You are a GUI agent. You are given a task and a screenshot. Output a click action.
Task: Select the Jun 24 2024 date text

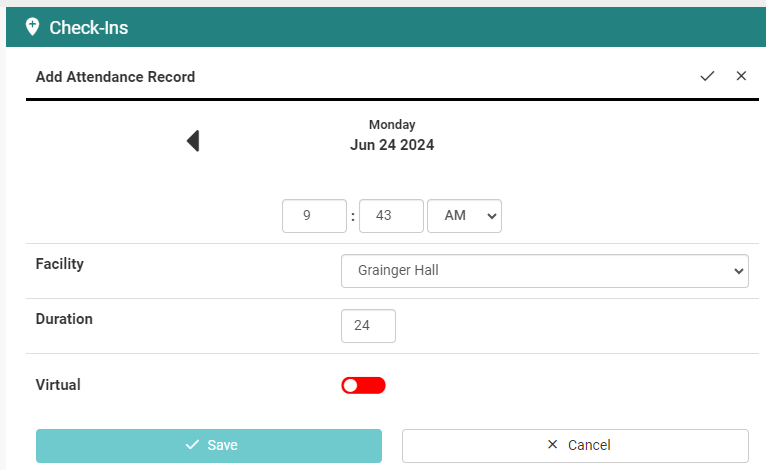392,145
